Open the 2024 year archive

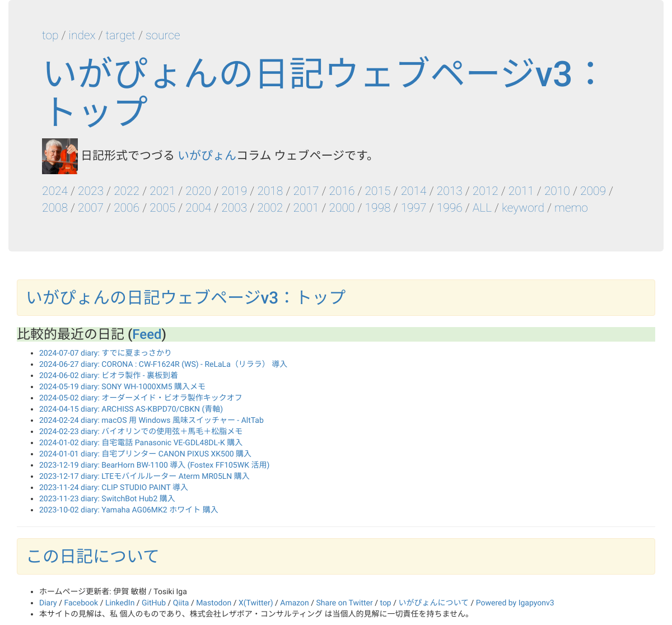pos(55,191)
